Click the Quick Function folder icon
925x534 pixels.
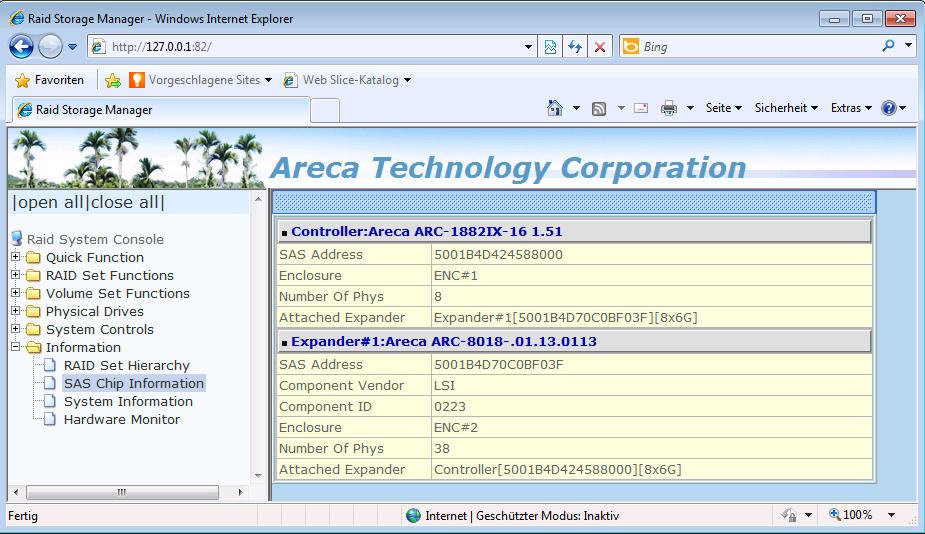(x=34, y=258)
